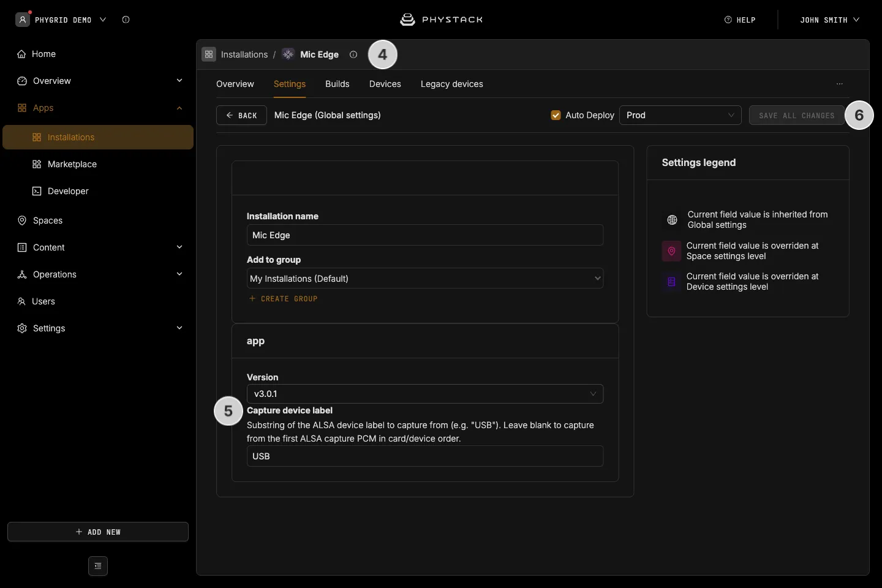Click the Mic Edge app icon in the breadcrumb

click(288, 55)
